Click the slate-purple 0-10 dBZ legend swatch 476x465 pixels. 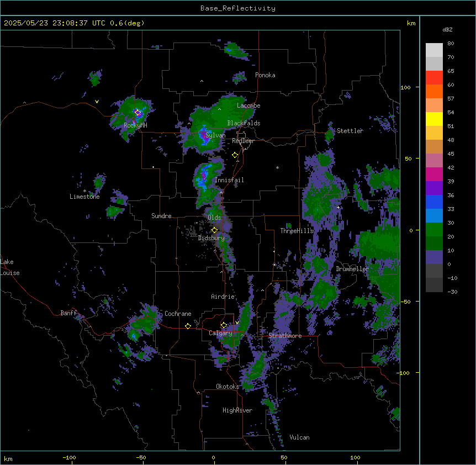coord(434,257)
